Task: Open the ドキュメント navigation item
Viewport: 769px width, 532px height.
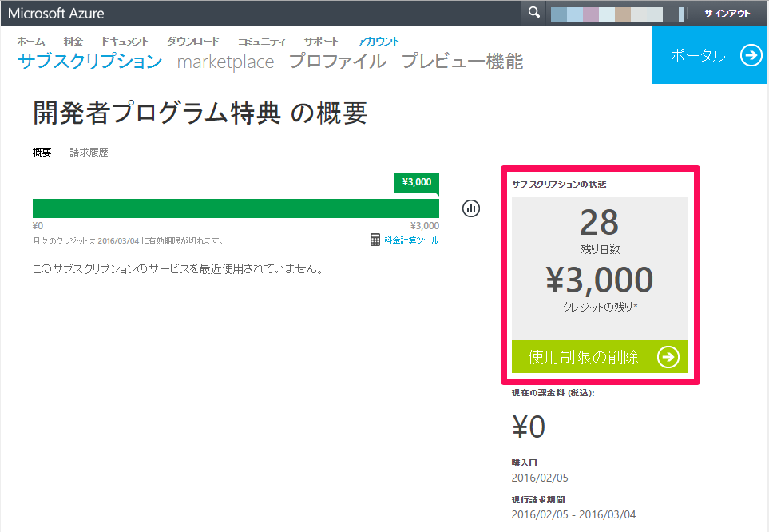Action: 125,42
